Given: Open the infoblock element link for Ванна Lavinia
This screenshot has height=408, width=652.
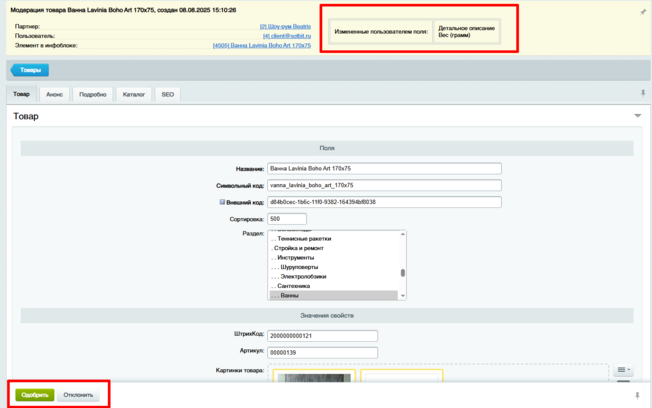Looking at the screenshot, I should [x=262, y=45].
